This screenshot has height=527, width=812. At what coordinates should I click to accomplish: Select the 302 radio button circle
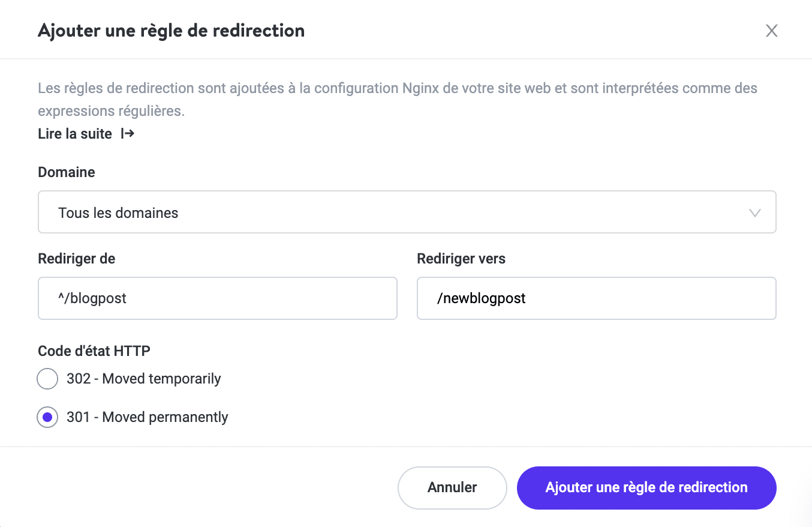47,379
